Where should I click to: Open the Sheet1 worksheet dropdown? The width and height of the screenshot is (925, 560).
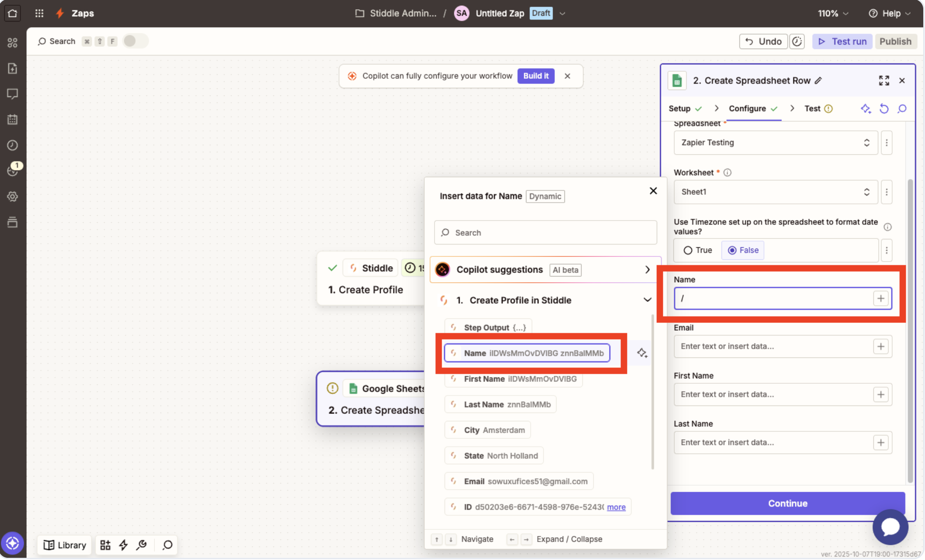(775, 192)
